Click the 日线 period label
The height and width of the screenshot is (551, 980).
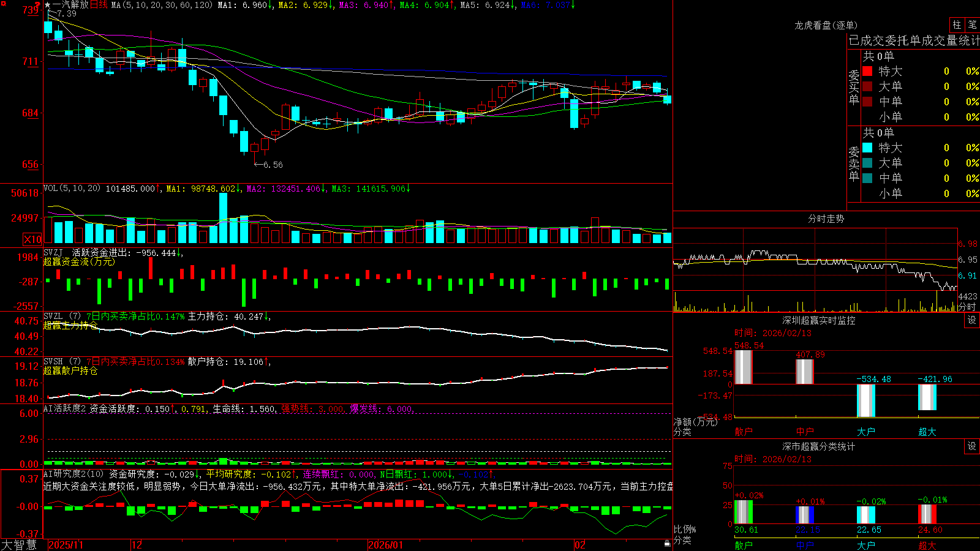click(x=99, y=5)
